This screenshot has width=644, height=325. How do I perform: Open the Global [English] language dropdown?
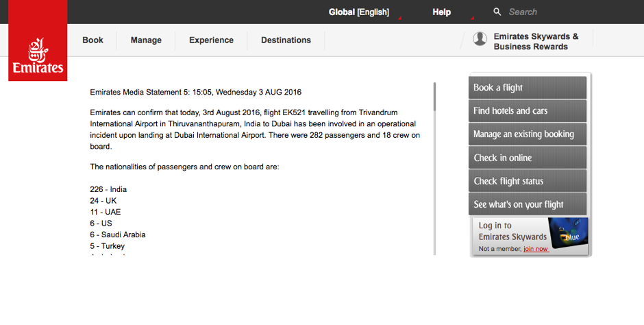(x=358, y=12)
